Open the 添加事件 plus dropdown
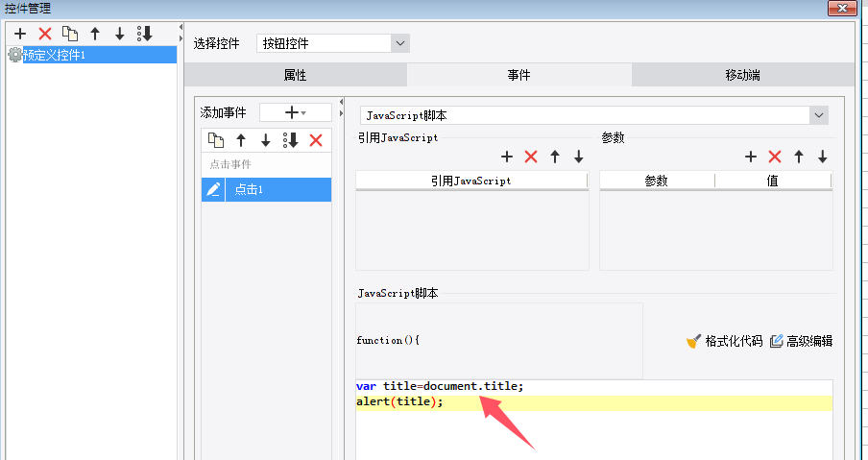 (295, 112)
